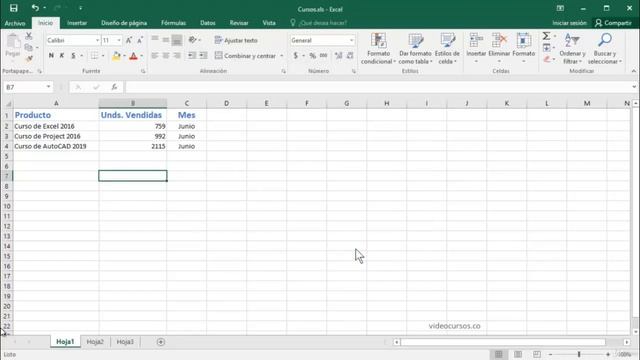Open the Formato cells menu
The image size is (640, 360).
tap(524, 49)
